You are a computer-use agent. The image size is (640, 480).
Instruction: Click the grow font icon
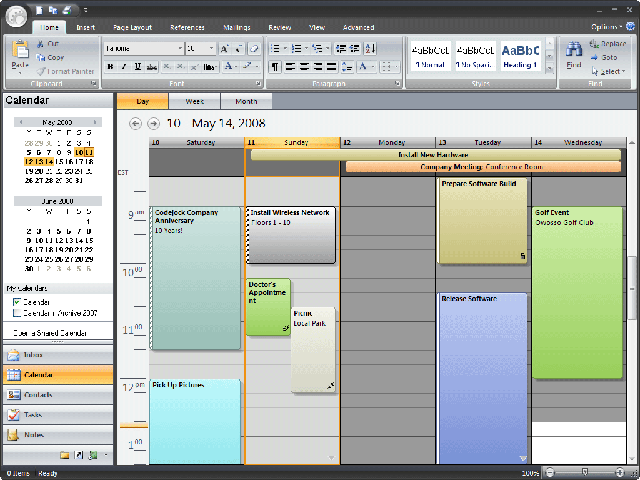point(224,49)
